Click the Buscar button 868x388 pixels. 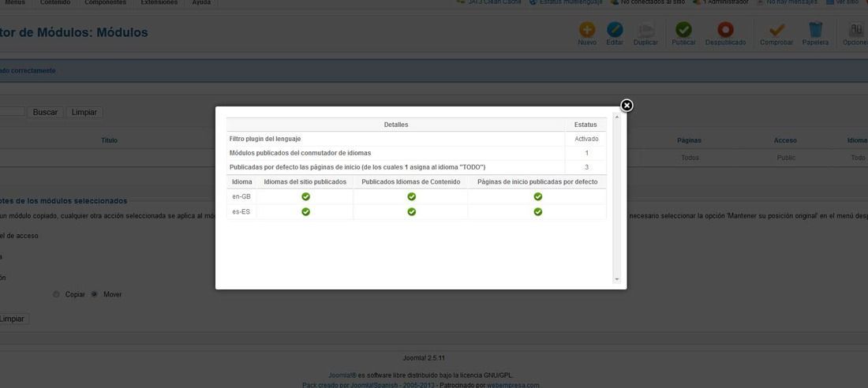[46, 112]
